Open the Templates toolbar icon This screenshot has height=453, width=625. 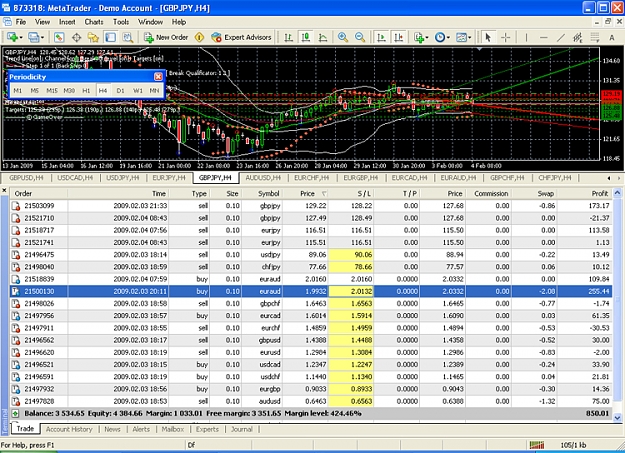point(460,37)
